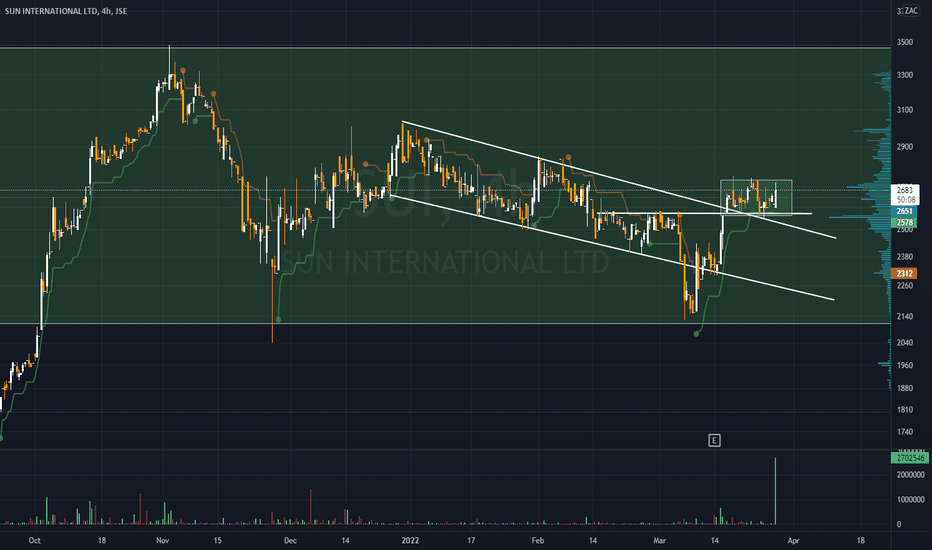This screenshot has width=932, height=550.
Task: Click the 2000000 volume axis label
Action: [x=911, y=475]
